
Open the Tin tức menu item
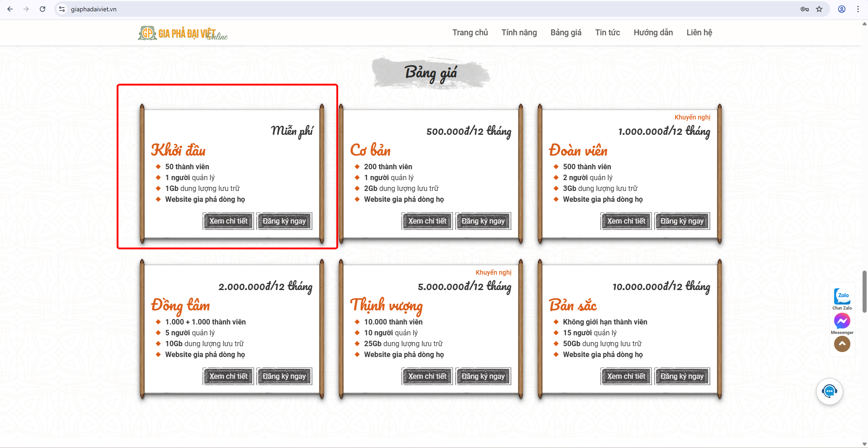pyautogui.click(x=608, y=32)
